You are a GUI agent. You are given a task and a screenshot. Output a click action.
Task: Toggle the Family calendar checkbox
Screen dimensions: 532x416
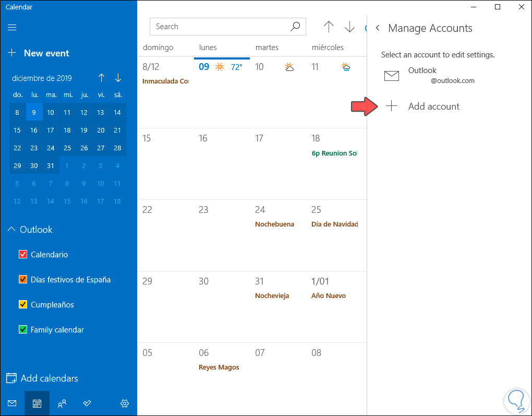point(23,330)
